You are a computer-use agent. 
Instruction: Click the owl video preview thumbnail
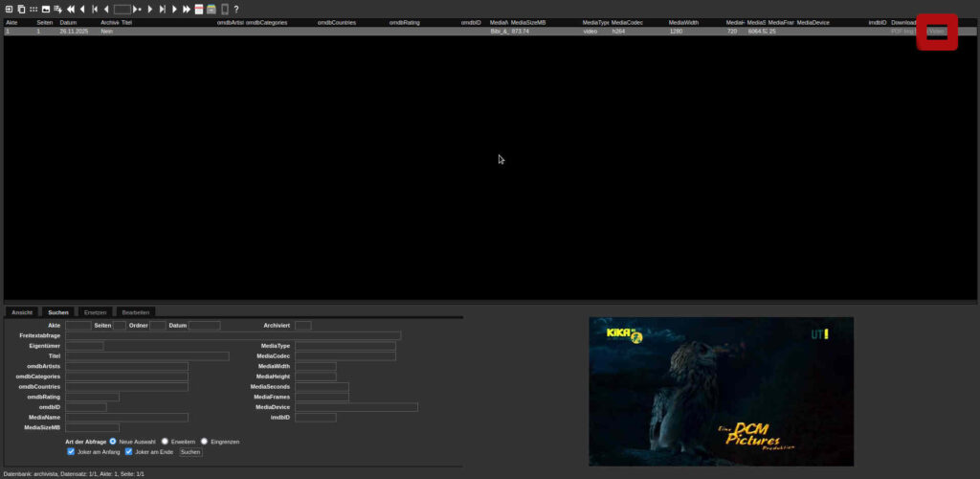pyautogui.click(x=721, y=391)
